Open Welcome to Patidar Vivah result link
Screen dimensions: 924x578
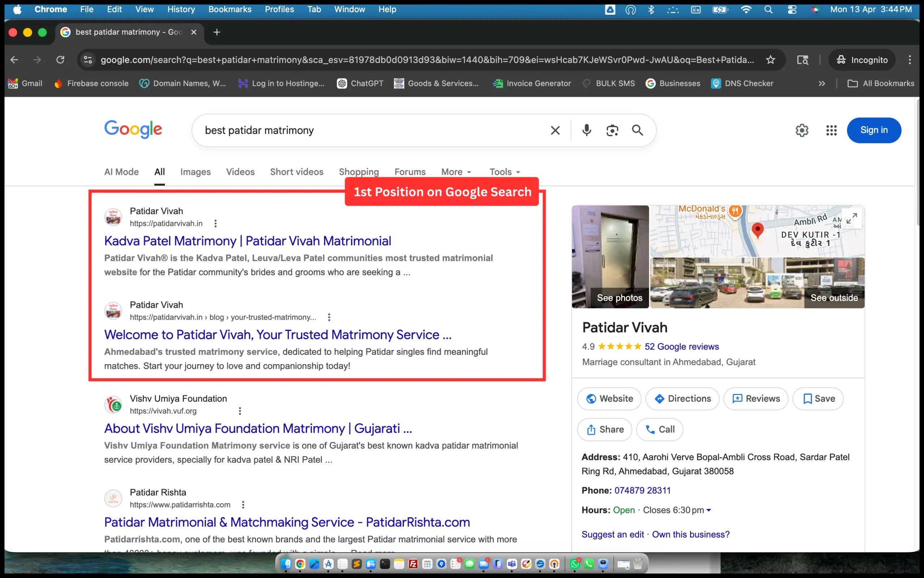click(x=278, y=335)
